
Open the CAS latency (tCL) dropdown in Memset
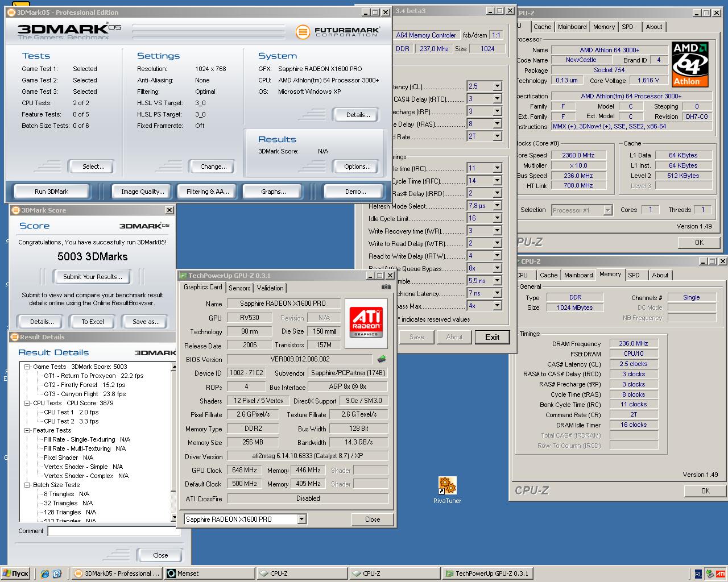tap(497, 86)
